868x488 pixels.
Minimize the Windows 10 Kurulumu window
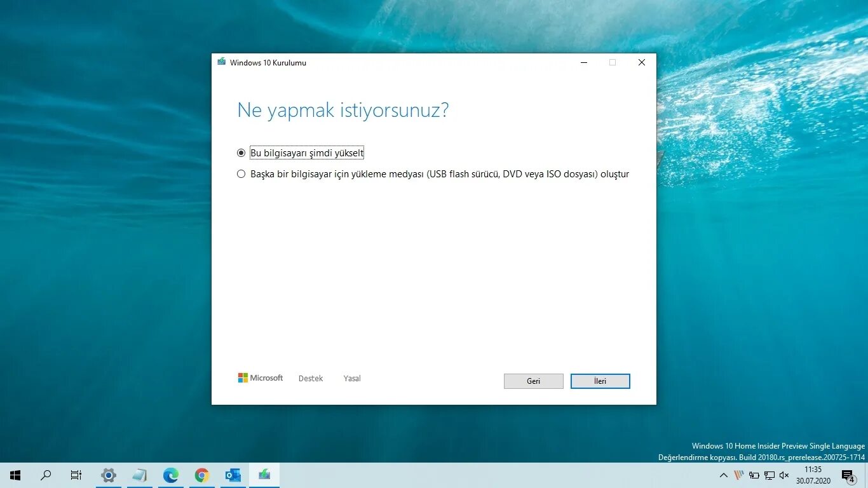point(584,62)
